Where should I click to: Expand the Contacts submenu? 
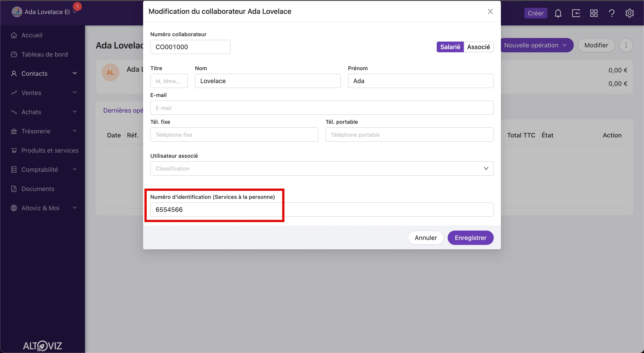74,73
